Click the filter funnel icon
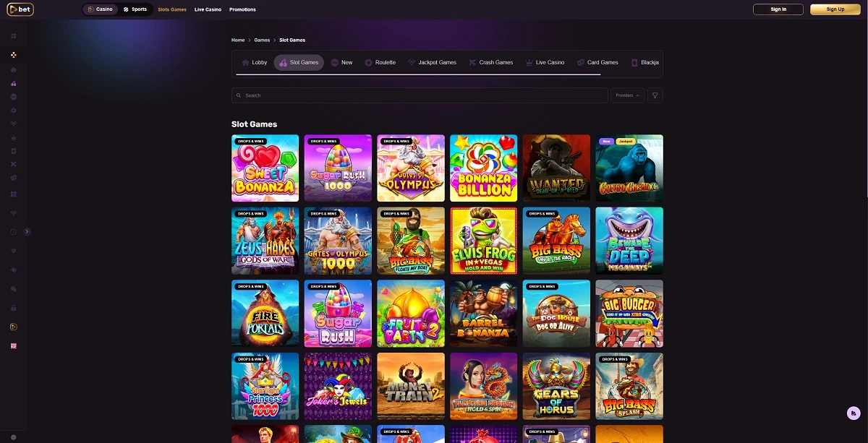The width and height of the screenshot is (868, 443). click(655, 95)
